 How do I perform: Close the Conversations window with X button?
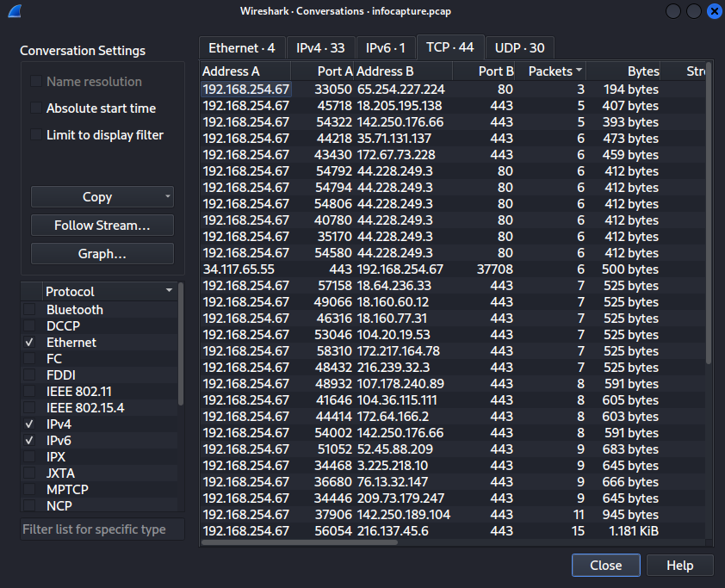pyautogui.click(x=715, y=11)
